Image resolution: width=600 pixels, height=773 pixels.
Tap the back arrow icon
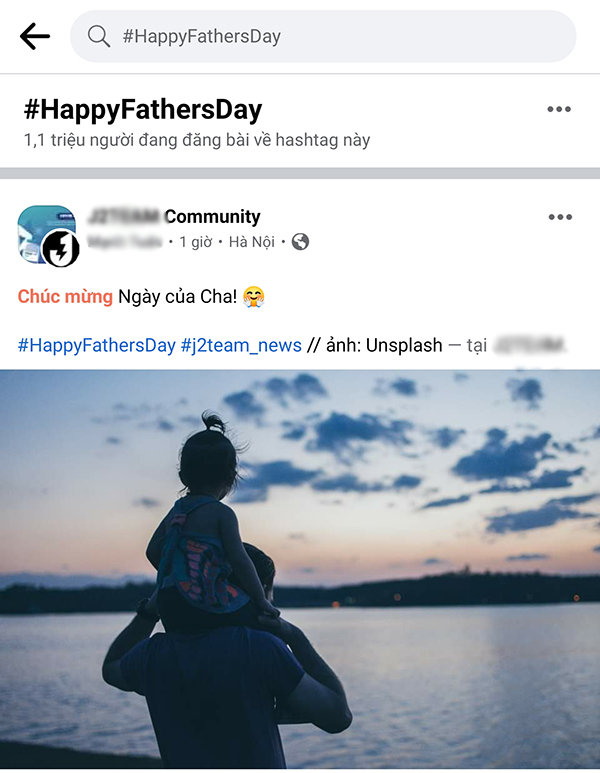pos(35,36)
